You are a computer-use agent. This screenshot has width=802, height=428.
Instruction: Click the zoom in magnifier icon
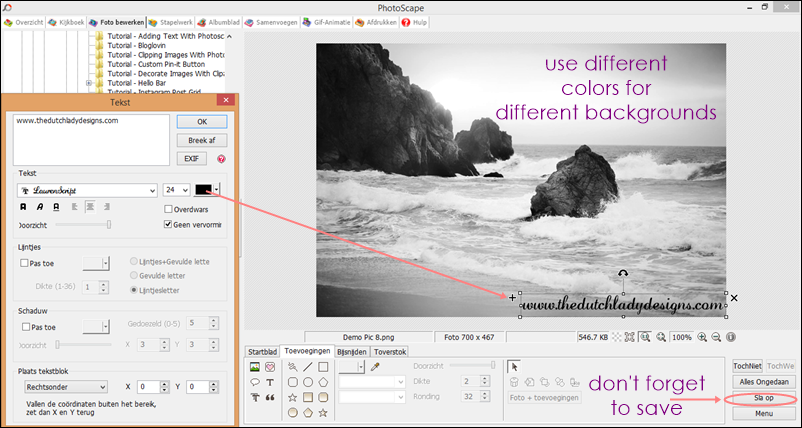[702, 337]
